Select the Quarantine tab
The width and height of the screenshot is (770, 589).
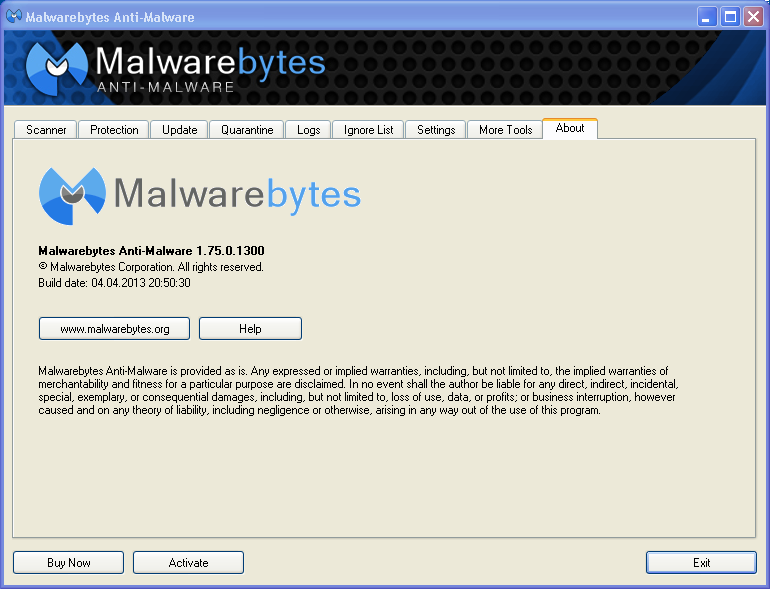(247, 130)
